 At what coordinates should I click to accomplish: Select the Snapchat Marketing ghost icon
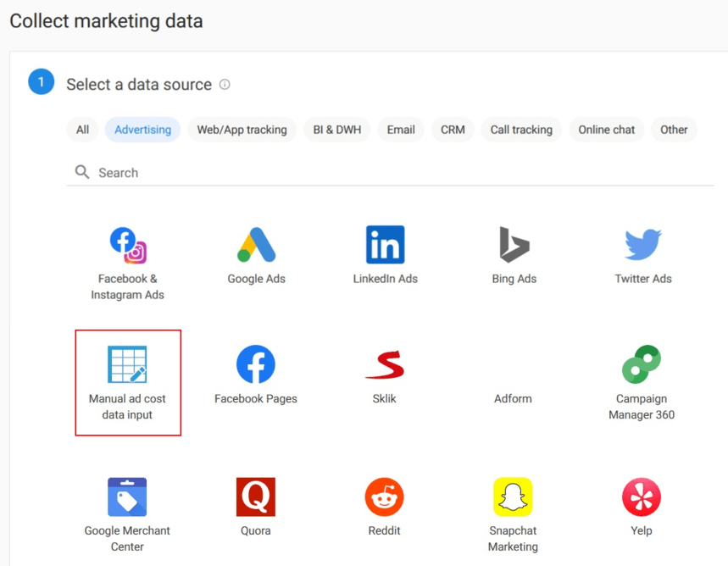tap(513, 497)
